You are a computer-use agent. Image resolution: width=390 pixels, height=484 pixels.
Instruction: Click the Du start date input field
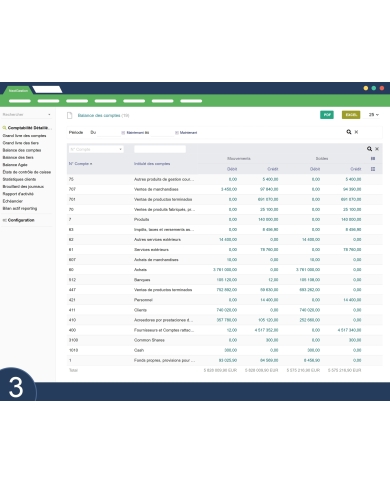pos(109,133)
